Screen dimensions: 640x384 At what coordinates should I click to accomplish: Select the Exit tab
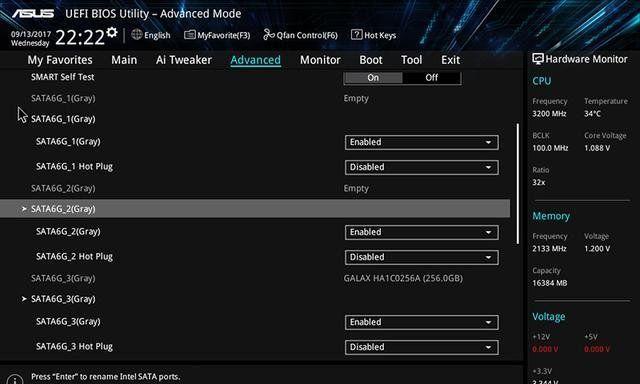coord(450,60)
